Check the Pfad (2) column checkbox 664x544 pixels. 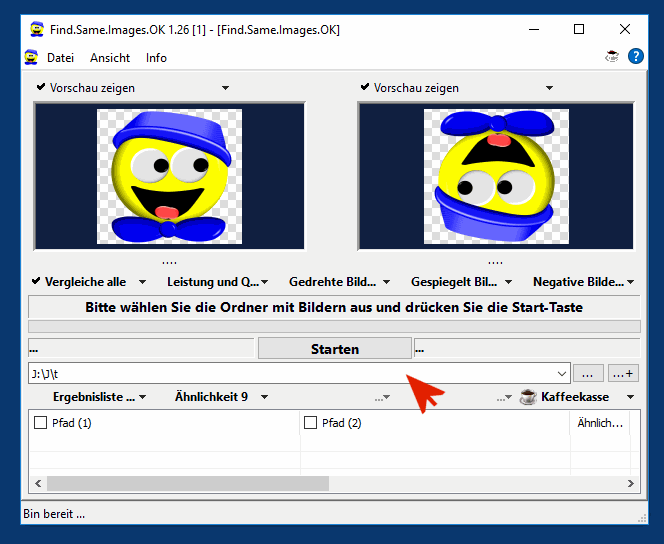coord(310,422)
